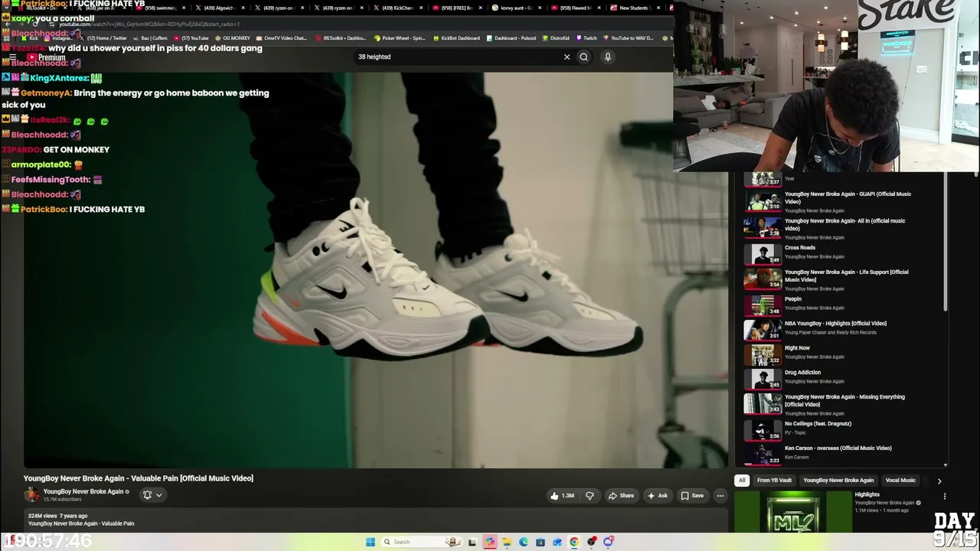
Task: Open the YouTube guide hamburger menu
Action: 12,57
